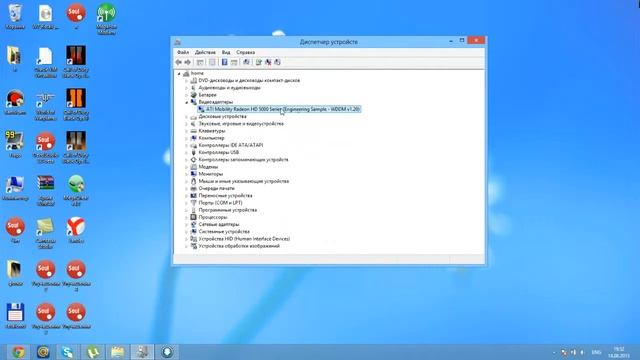Select the printer icon beside Очереди печати
Image resolution: width=640 pixels, height=360 pixels.
[193, 189]
